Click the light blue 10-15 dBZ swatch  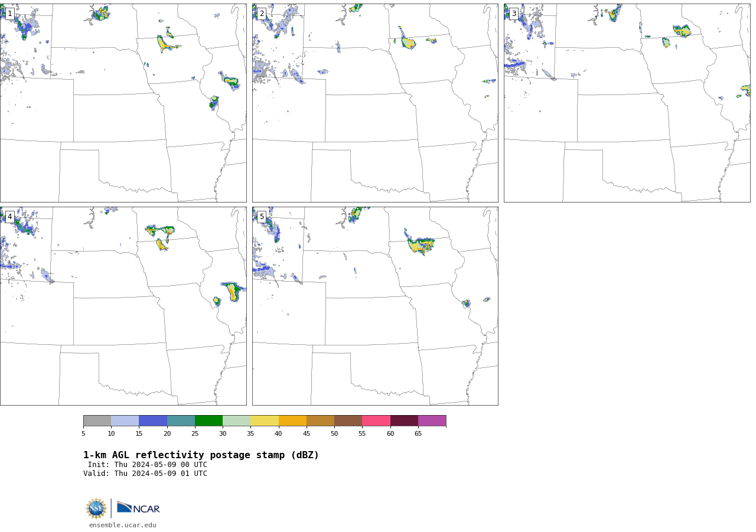coord(125,421)
